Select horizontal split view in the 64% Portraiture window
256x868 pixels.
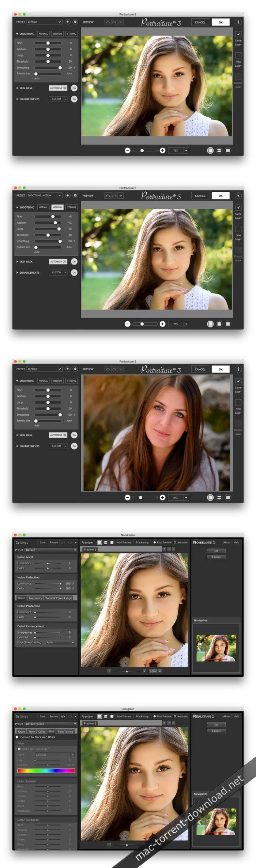coord(219,497)
